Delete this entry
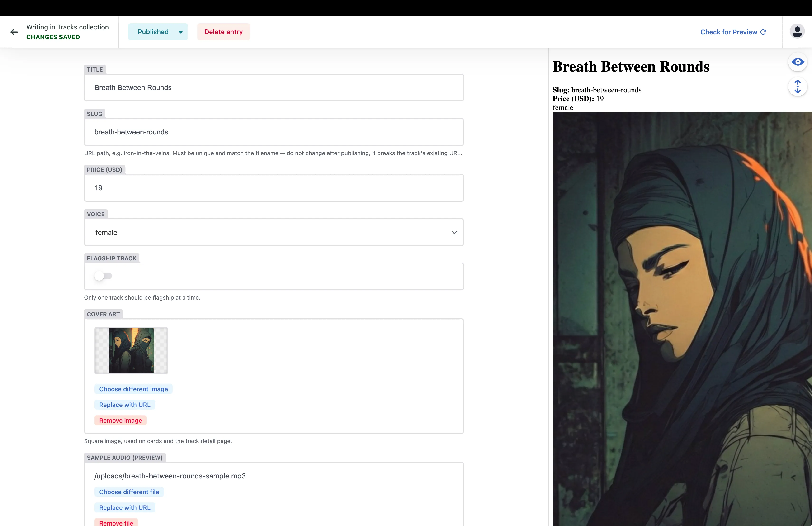 click(223, 32)
